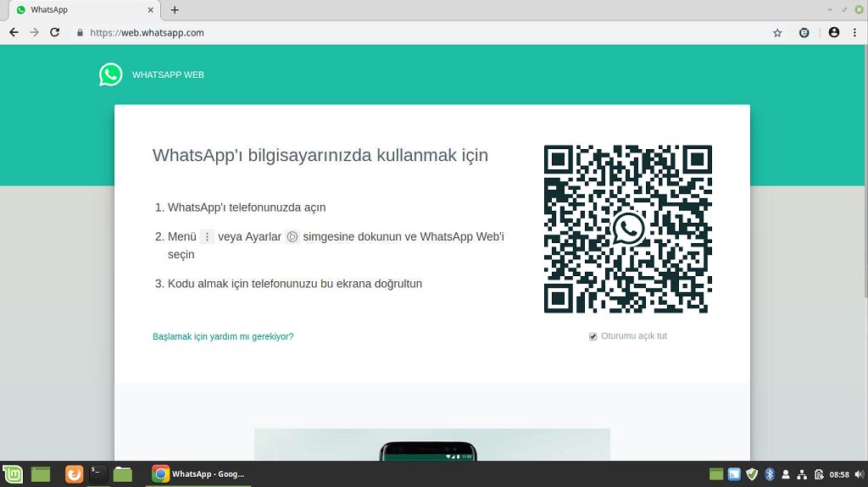Click the green tray icon left of the cast icon
Image resolution: width=868 pixels, height=487 pixels.
pos(716,474)
